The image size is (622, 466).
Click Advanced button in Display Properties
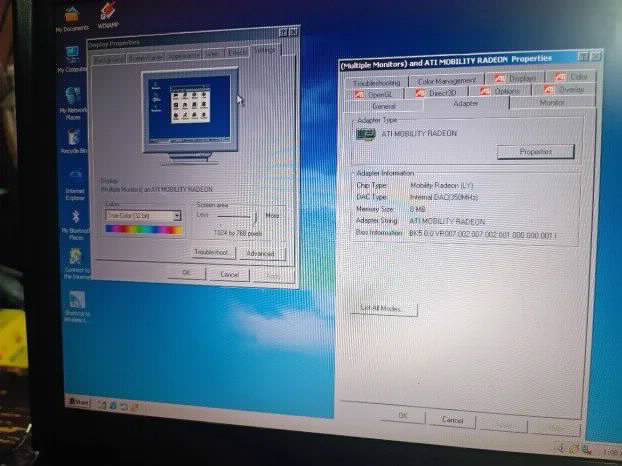pos(262,253)
